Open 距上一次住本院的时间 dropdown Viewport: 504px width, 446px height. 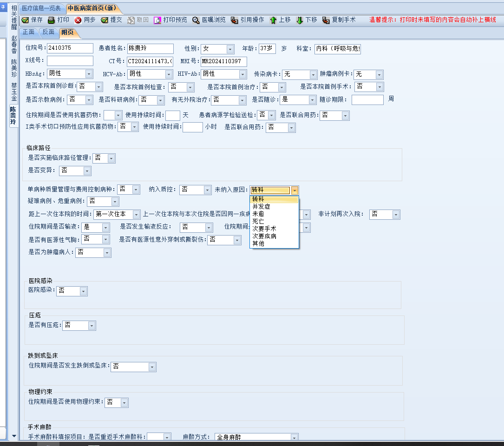[136, 215]
